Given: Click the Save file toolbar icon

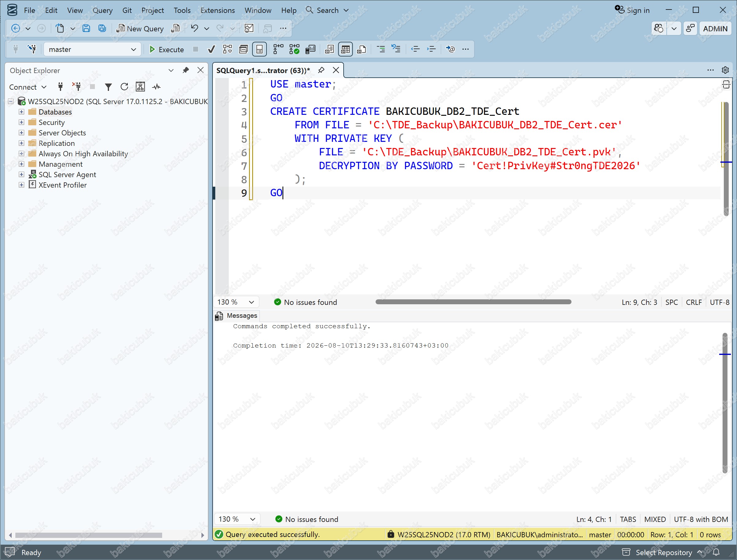Looking at the screenshot, I should (x=86, y=29).
